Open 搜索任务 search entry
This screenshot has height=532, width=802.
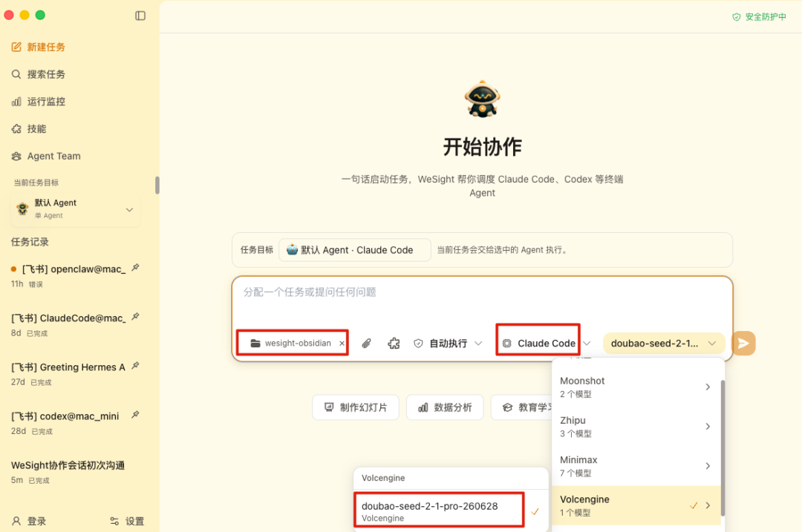(x=39, y=74)
